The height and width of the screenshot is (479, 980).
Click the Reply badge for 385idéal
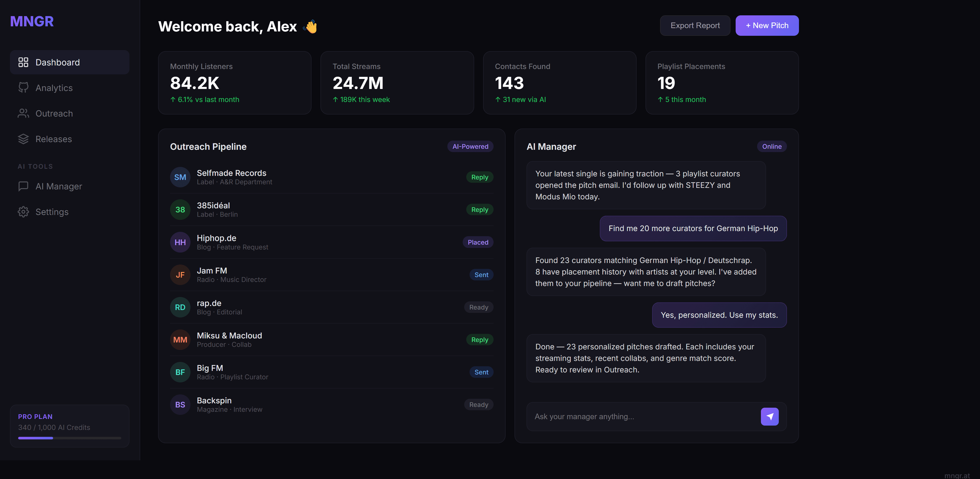click(x=479, y=209)
